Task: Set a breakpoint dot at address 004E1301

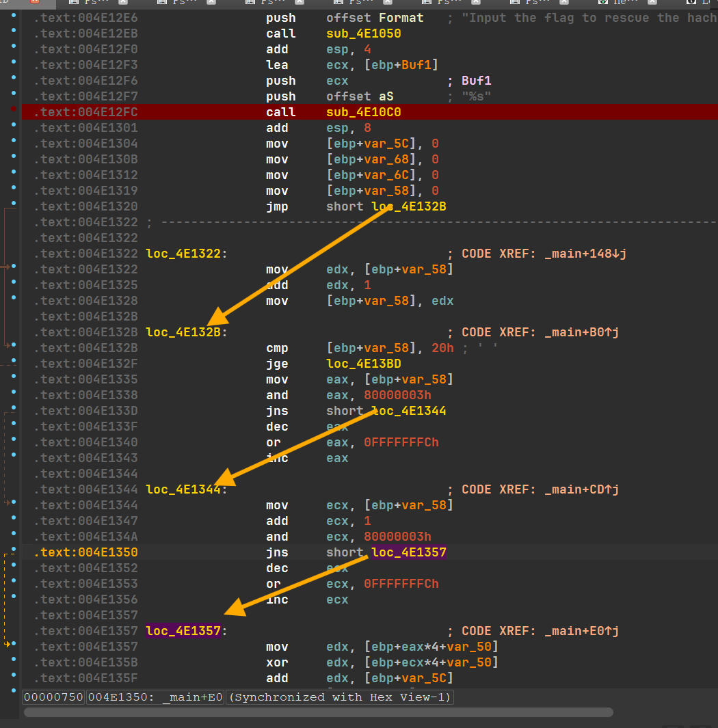Action: pos(14,128)
